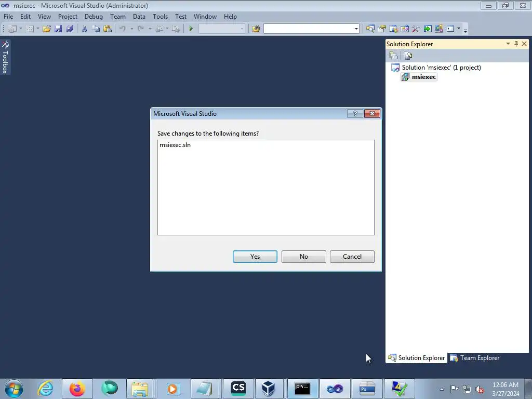Click the Navigate Forward icon
The height and width of the screenshot is (399, 532).
176,29
